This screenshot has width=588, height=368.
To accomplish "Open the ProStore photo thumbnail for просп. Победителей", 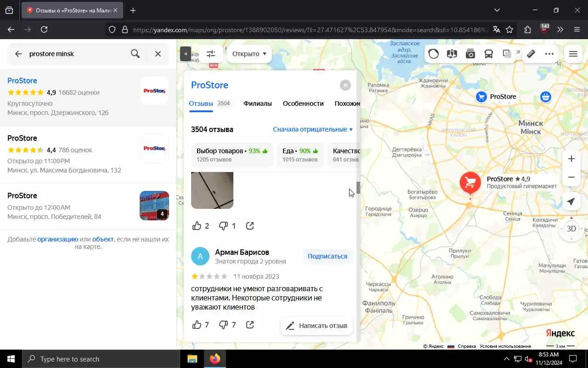I will (x=154, y=206).
